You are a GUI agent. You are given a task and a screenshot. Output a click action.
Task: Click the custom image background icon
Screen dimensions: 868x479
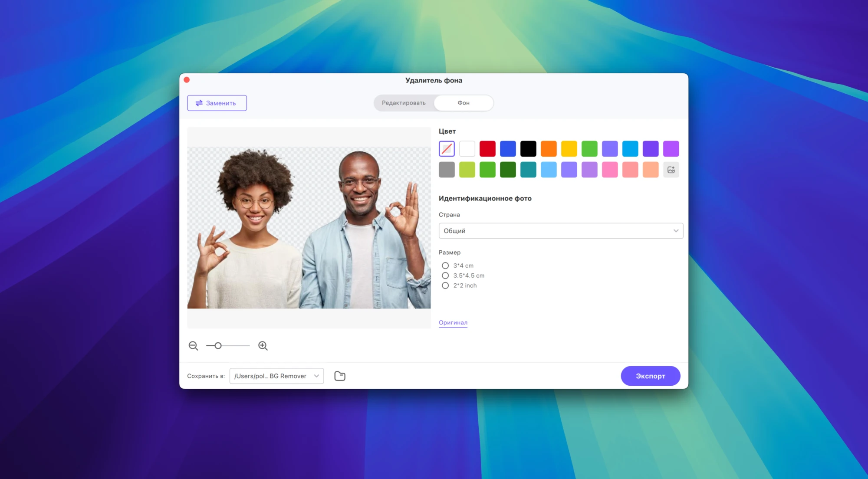coord(671,170)
